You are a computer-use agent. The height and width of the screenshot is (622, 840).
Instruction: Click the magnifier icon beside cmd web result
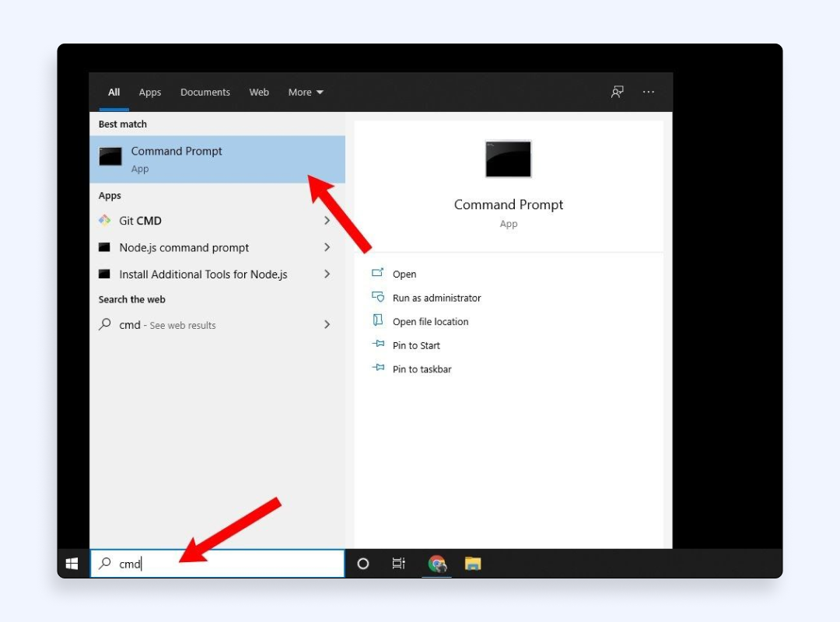104,324
